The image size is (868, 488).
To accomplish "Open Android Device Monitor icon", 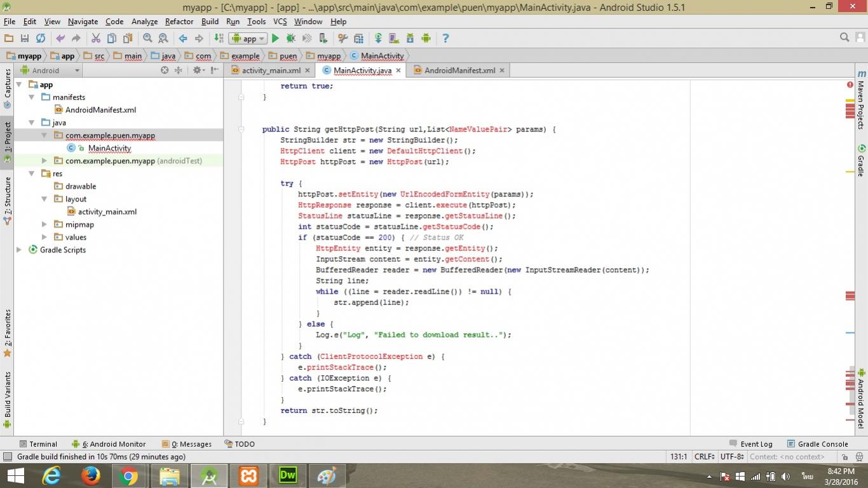I will pyautogui.click(x=426, y=38).
